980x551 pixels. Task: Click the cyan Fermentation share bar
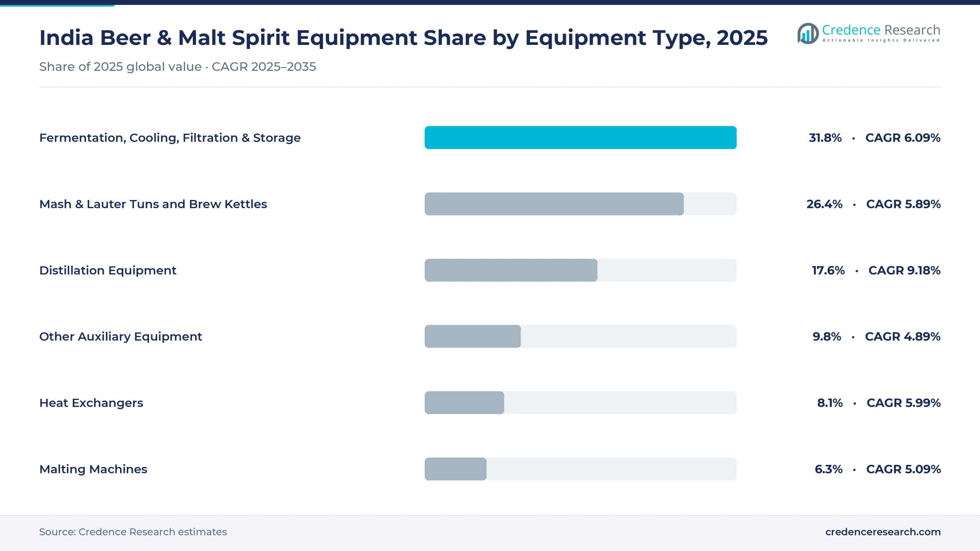click(x=581, y=138)
